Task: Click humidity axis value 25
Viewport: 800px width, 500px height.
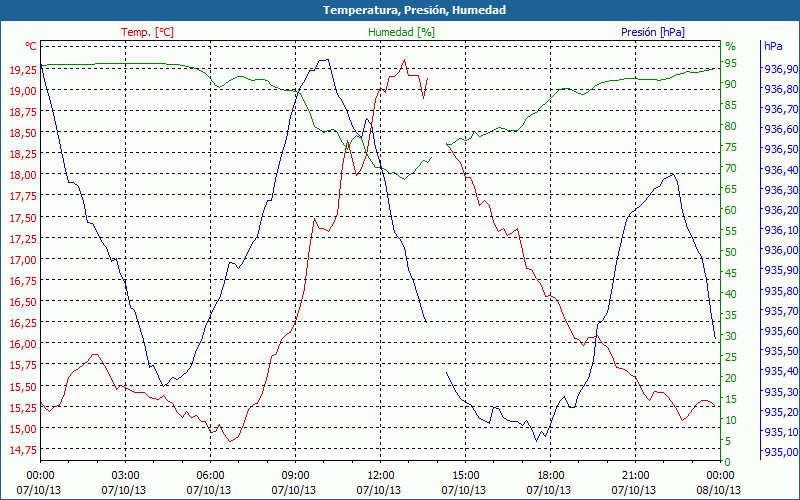Action: [731, 357]
